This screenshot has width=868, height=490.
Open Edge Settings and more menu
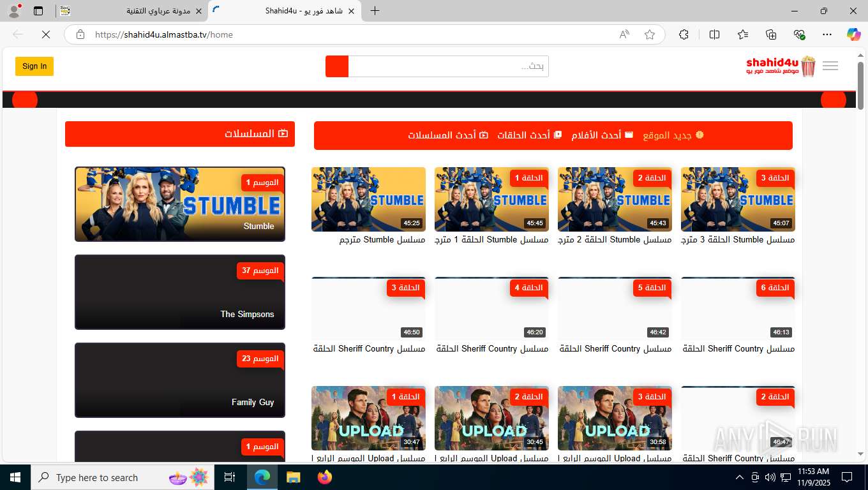point(827,34)
